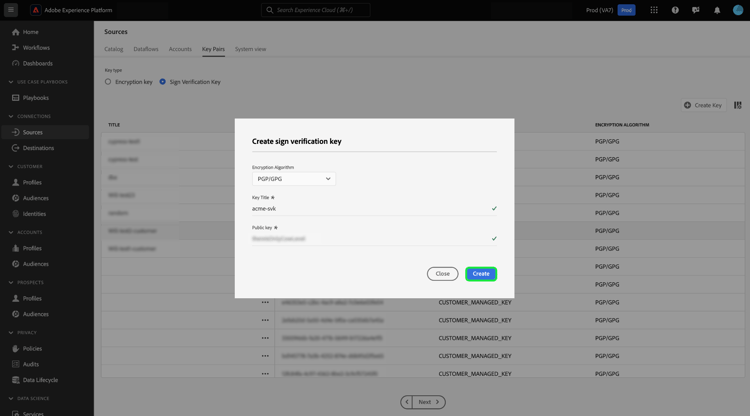The image size is (750, 416).
Task: Click the Key Title field acme-svk
Action: click(x=374, y=208)
